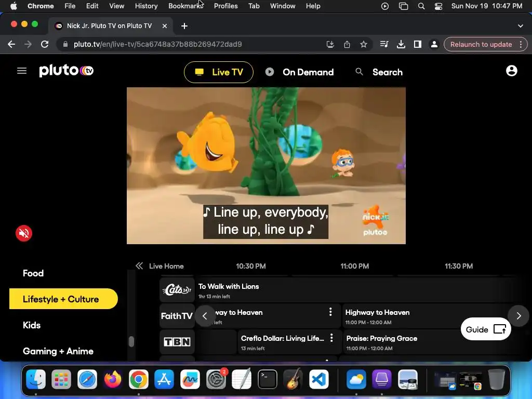The height and width of the screenshot is (399, 532).
Task: Open Chrome downloads icon
Action: 401,44
